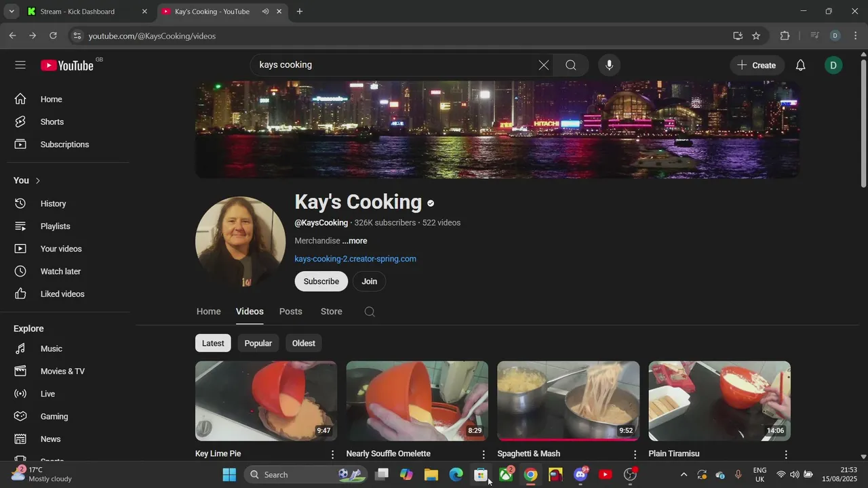868x488 pixels.
Task: Open Create button
Action: 757,65
